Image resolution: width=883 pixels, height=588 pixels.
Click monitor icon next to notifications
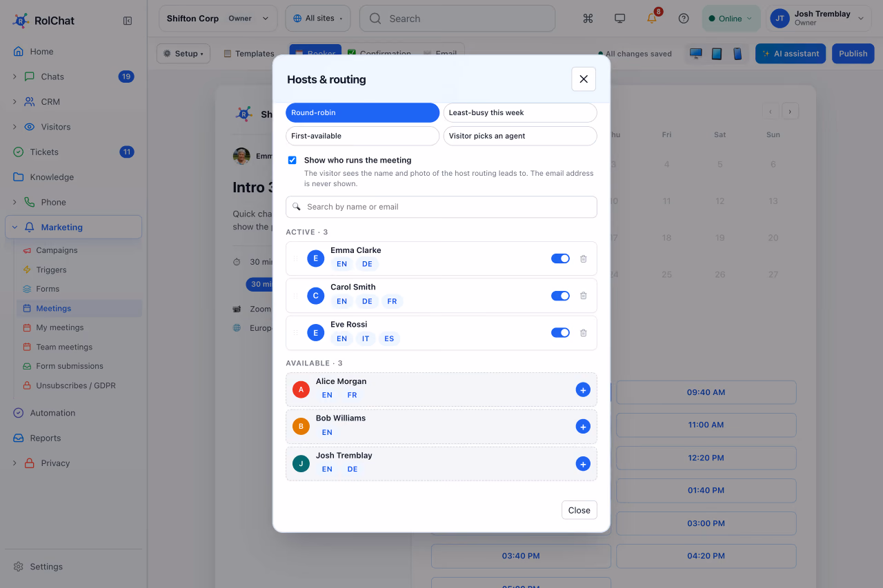(x=620, y=19)
